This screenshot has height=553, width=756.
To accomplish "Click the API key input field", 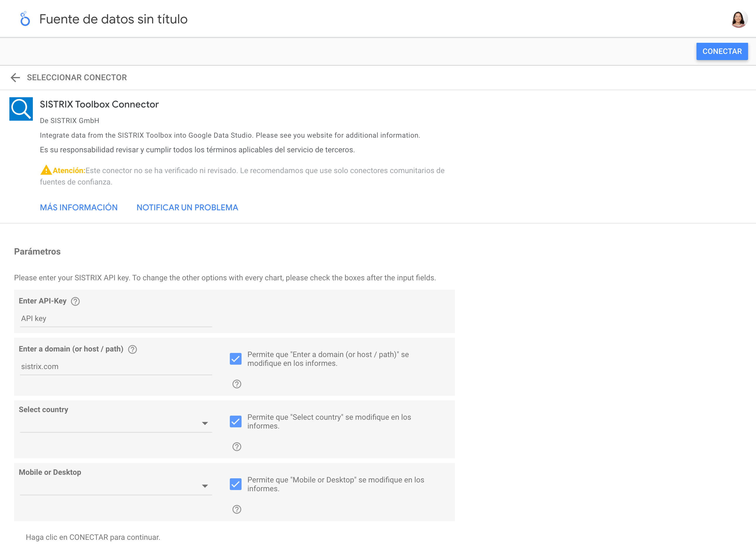I will [115, 319].
